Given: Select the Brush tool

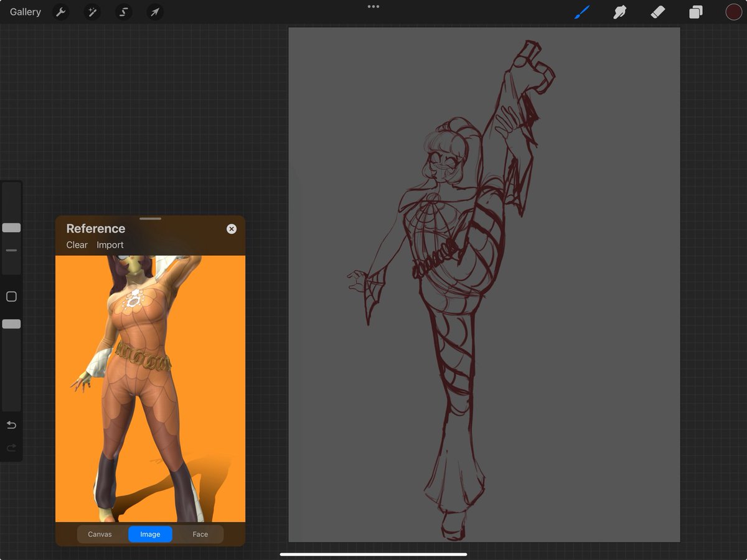Looking at the screenshot, I should (582, 12).
